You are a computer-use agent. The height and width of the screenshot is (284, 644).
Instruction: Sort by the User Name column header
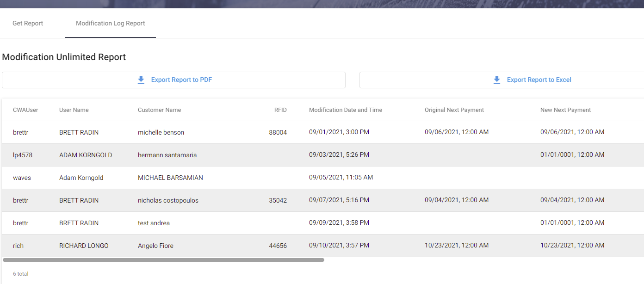[74, 110]
